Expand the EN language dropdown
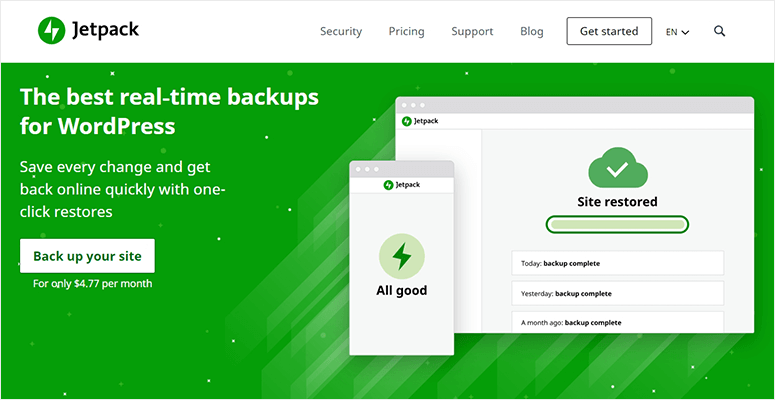Image resolution: width=775 pixels, height=400 pixels. (677, 32)
